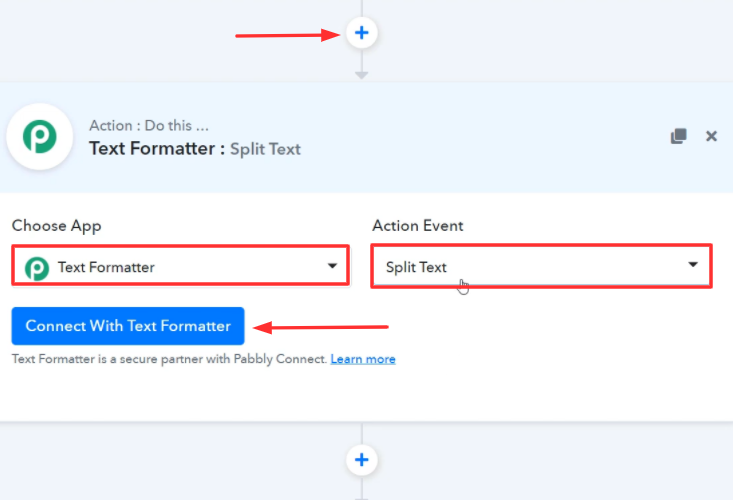Viewport: 733px width, 500px height.
Task: Remove the Text Formatter action step
Action: pyautogui.click(x=711, y=136)
